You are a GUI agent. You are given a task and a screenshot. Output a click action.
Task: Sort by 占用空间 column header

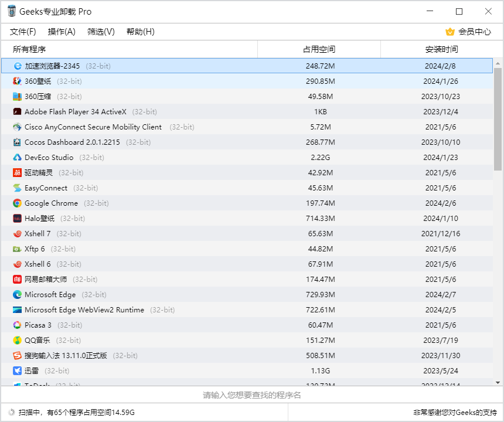coord(319,49)
